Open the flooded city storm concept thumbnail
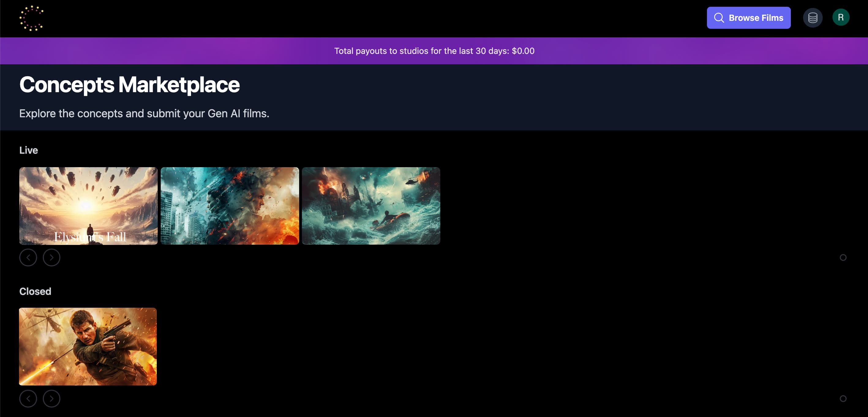The image size is (868, 417). (x=371, y=206)
